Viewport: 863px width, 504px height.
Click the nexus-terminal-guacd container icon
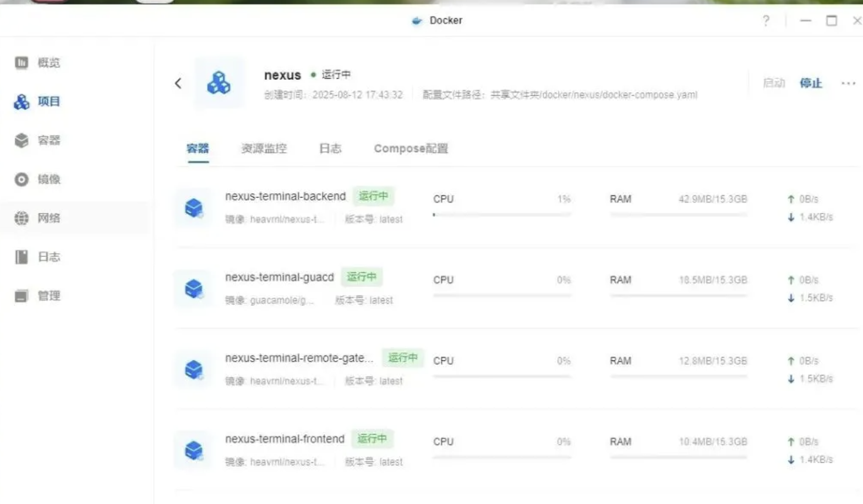click(x=193, y=289)
